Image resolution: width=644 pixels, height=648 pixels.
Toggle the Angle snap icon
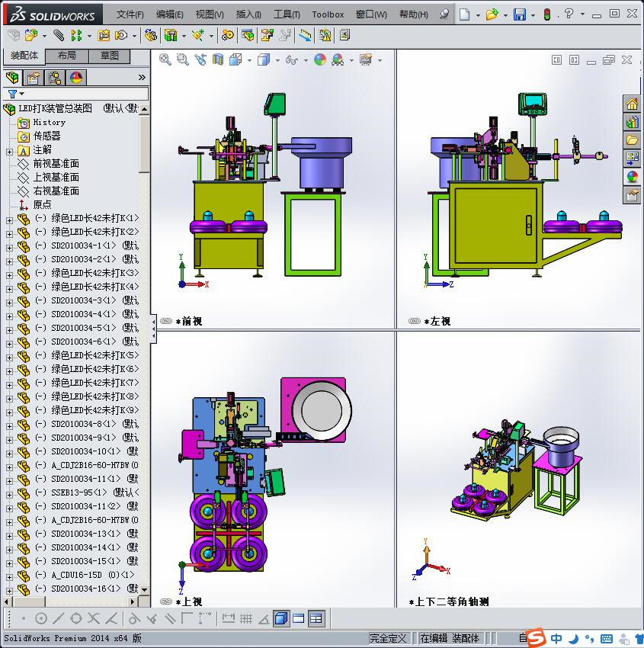[x=264, y=619]
